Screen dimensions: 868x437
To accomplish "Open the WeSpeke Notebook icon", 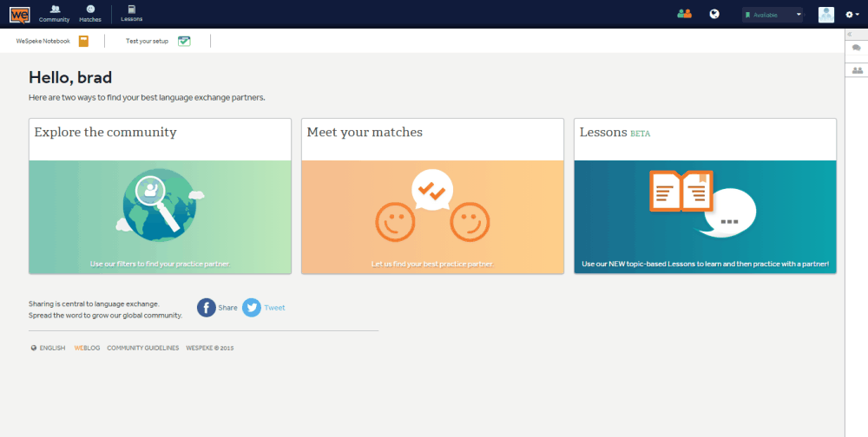I will click(83, 41).
